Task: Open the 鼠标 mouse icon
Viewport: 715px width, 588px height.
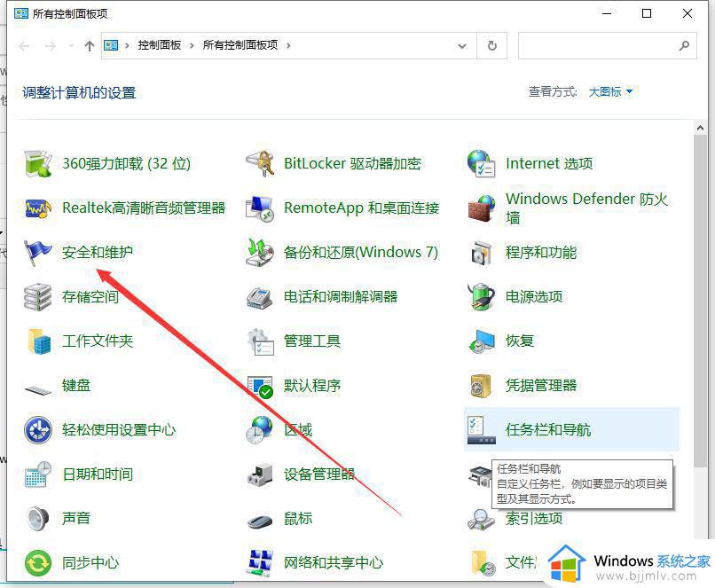Action: (x=259, y=521)
